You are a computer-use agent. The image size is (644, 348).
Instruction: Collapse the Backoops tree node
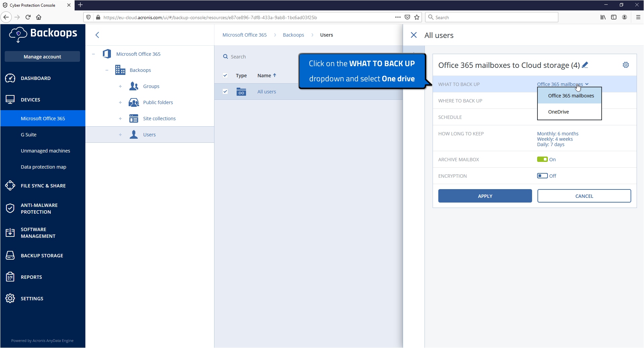[107, 70]
